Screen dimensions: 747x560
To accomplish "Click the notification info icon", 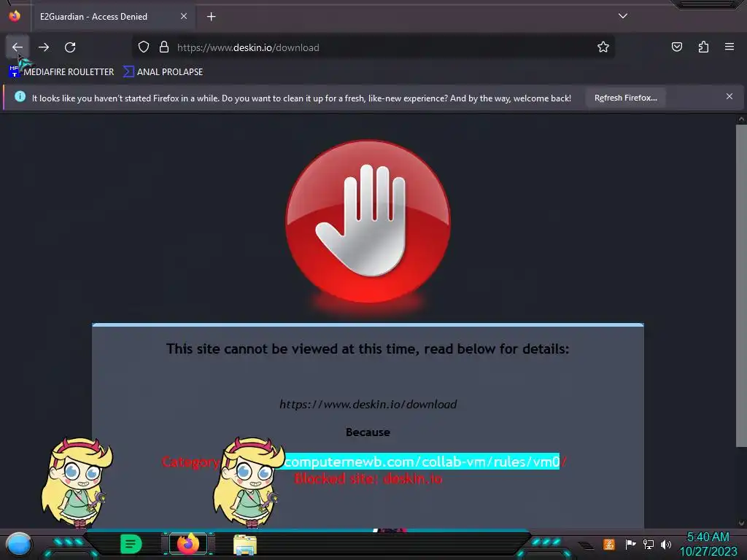I will coord(20,97).
